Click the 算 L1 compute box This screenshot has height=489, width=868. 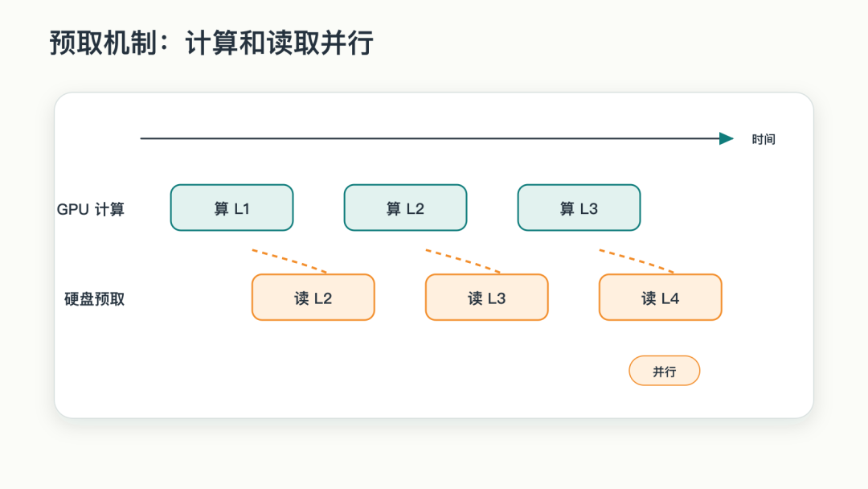(231, 208)
